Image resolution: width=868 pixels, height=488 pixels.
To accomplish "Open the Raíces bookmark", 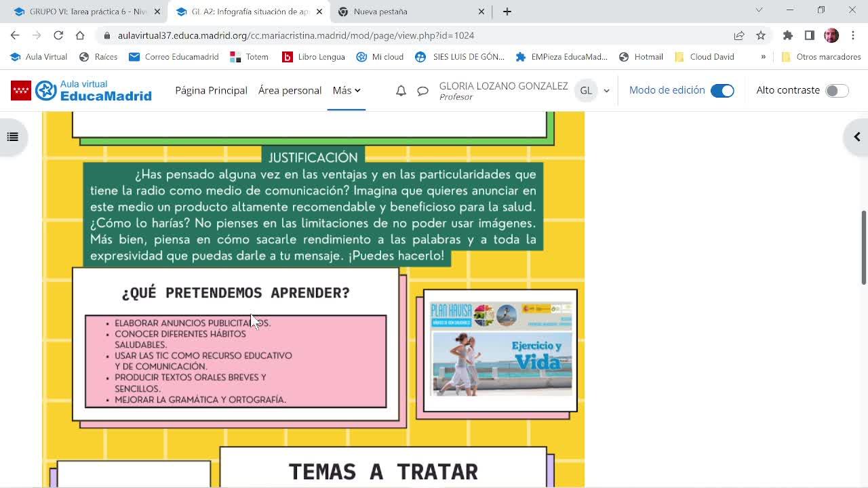I will (x=98, y=57).
